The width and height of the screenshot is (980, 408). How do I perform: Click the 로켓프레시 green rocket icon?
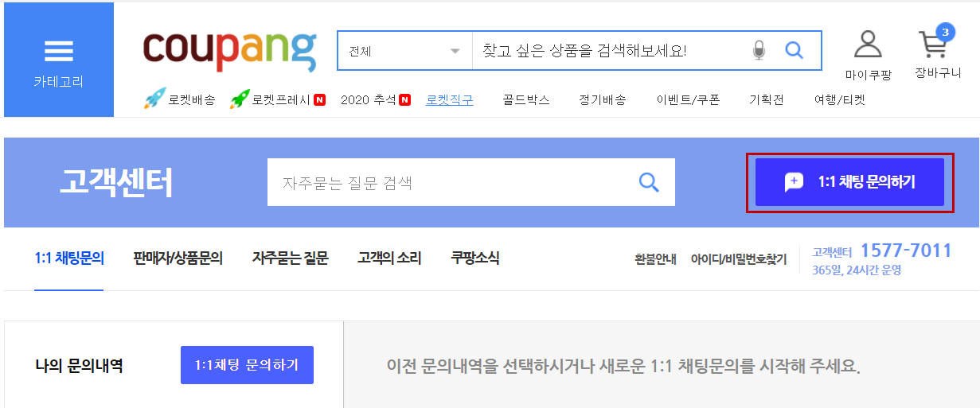[x=240, y=99]
